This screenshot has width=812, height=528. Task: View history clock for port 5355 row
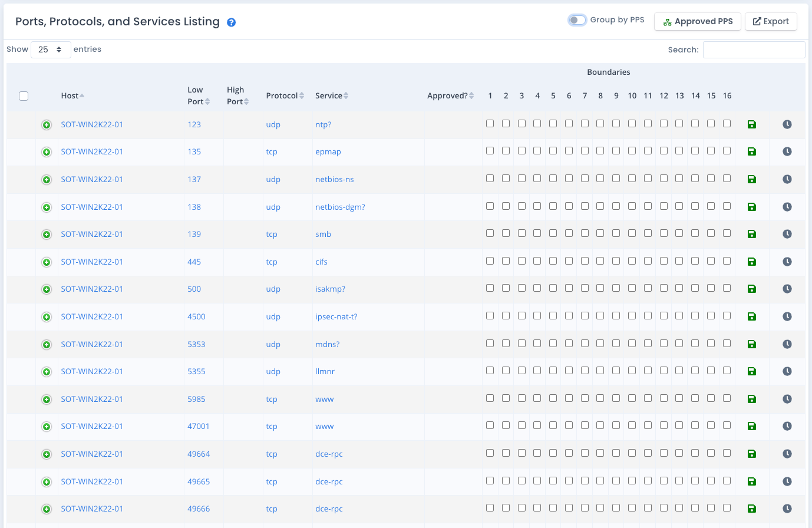[x=787, y=371]
